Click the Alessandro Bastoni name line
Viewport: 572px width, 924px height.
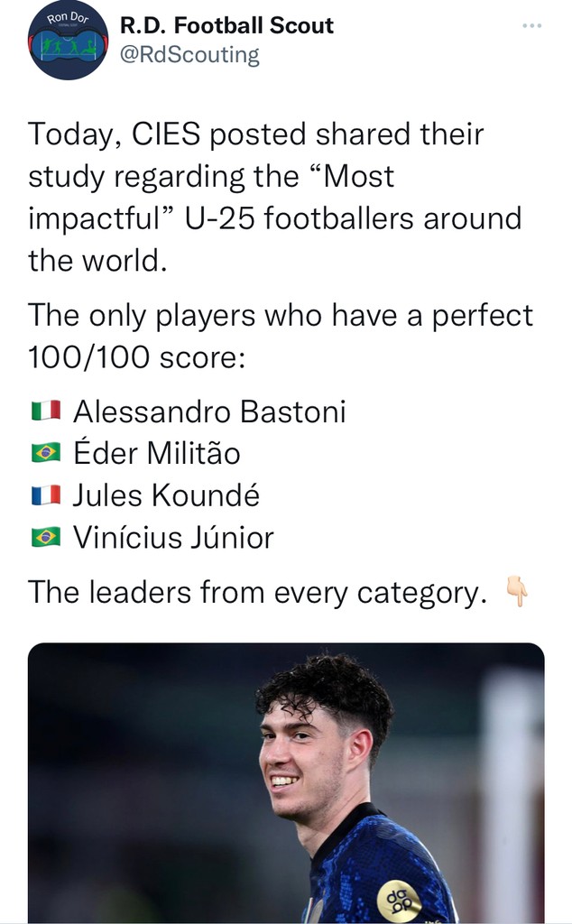[209, 411]
